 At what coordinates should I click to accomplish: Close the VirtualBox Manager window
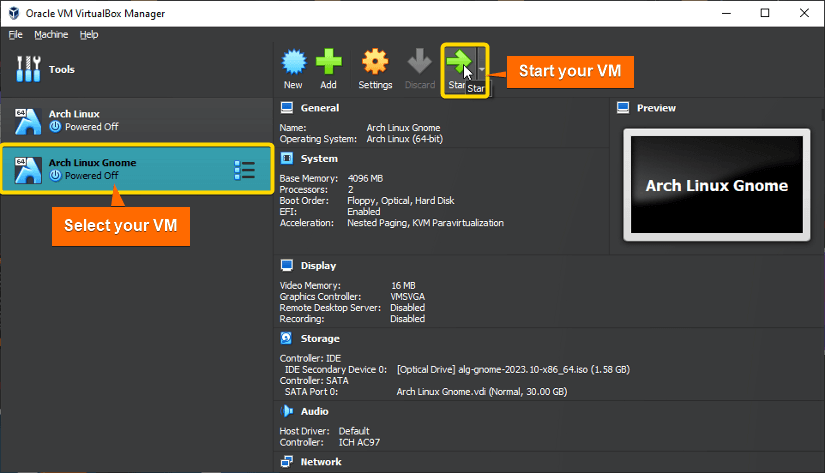click(x=804, y=13)
